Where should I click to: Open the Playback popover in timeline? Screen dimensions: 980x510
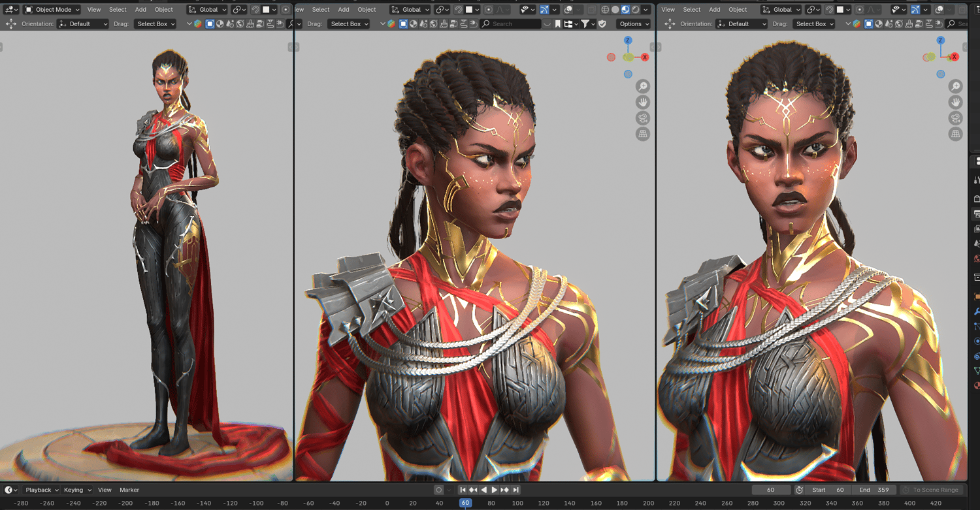[42, 490]
